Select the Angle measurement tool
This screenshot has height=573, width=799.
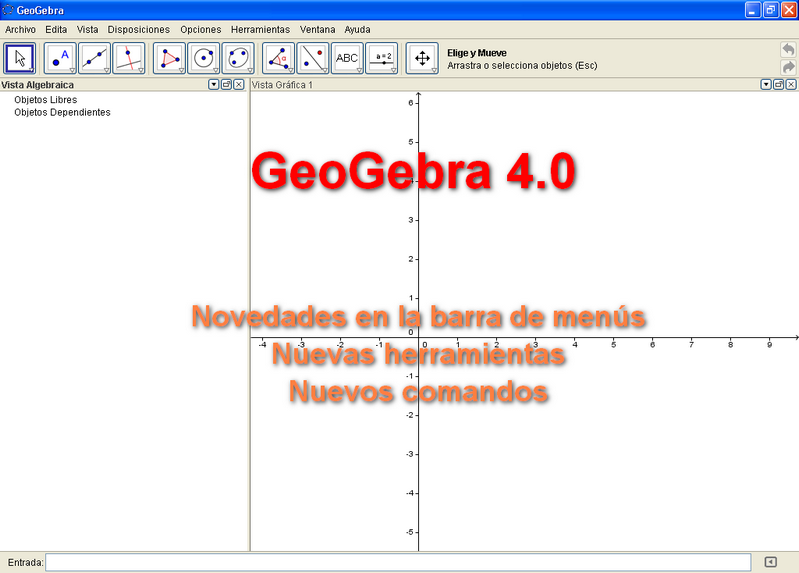tap(279, 59)
